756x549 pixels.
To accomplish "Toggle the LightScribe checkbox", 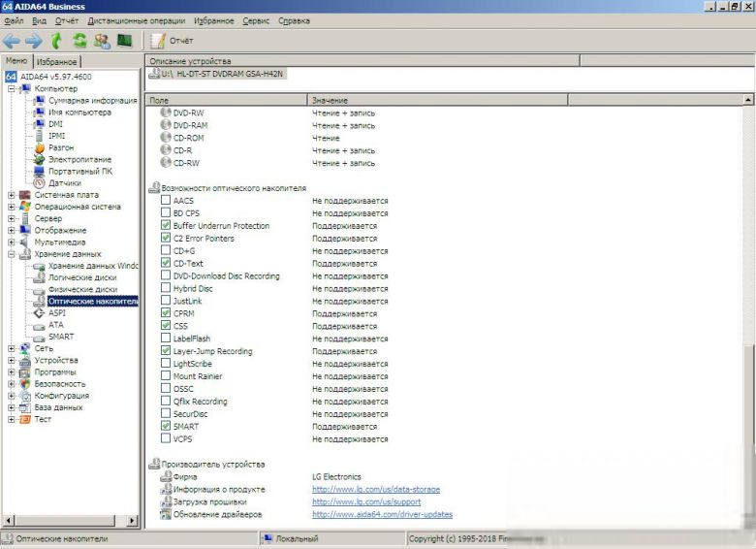I will (166, 364).
